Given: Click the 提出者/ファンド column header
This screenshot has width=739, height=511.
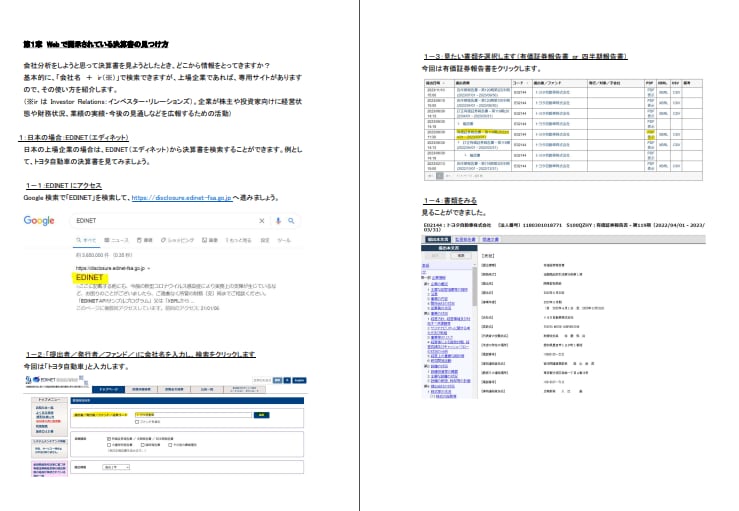Looking at the screenshot, I should (559, 83).
